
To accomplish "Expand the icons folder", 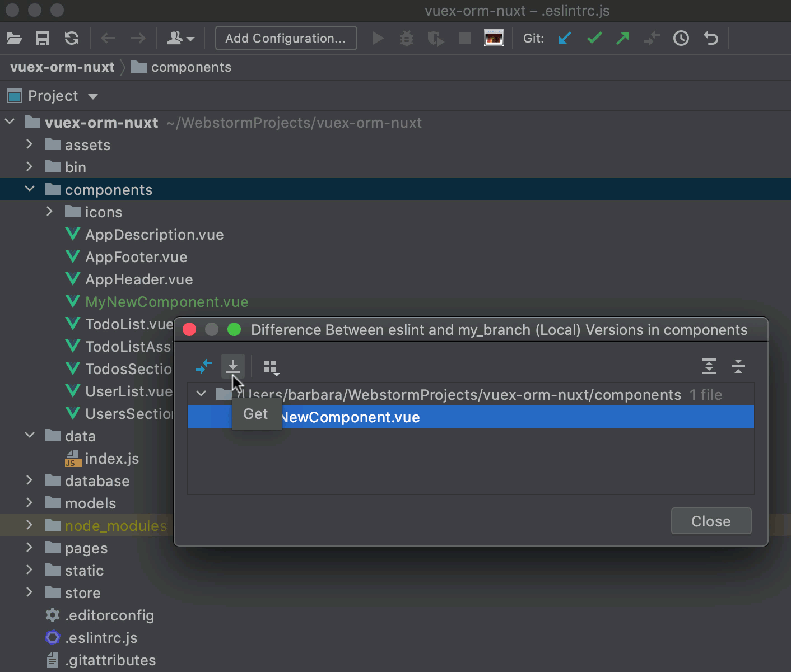I will (x=50, y=212).
